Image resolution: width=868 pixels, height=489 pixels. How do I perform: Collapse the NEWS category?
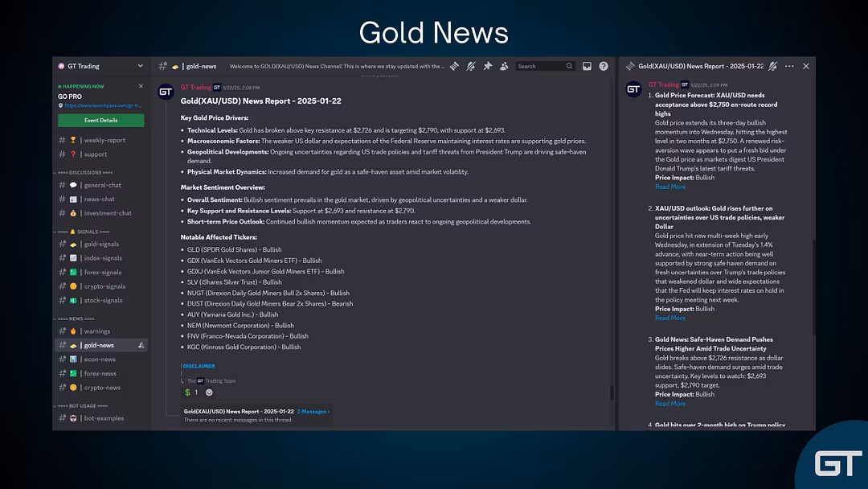[75, 318]
